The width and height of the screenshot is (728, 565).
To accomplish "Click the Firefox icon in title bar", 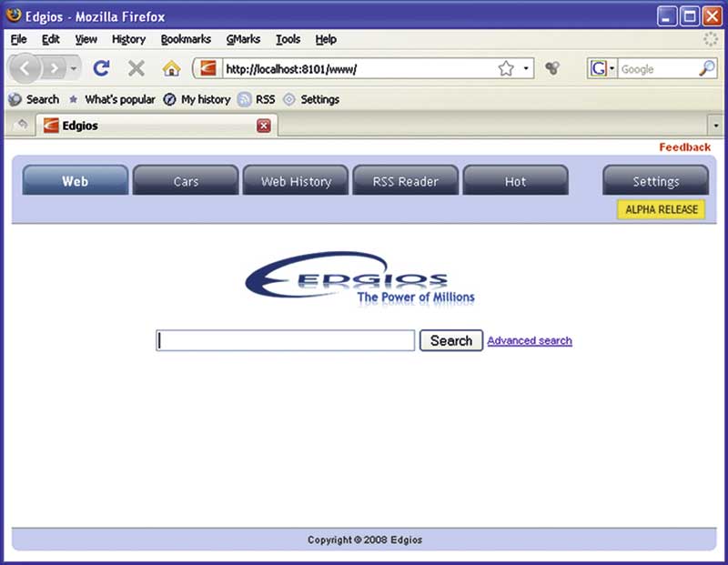I will (x=14, y=15).
